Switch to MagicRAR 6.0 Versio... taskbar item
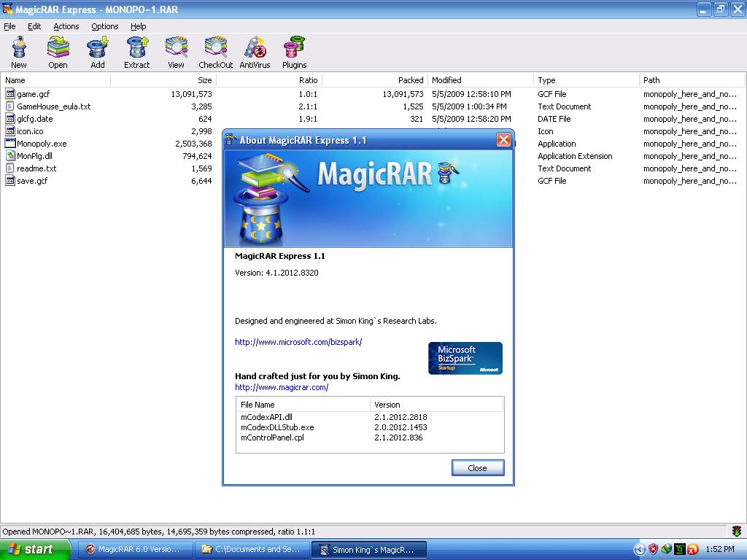The image size is (747, 560). pos(135,550)
